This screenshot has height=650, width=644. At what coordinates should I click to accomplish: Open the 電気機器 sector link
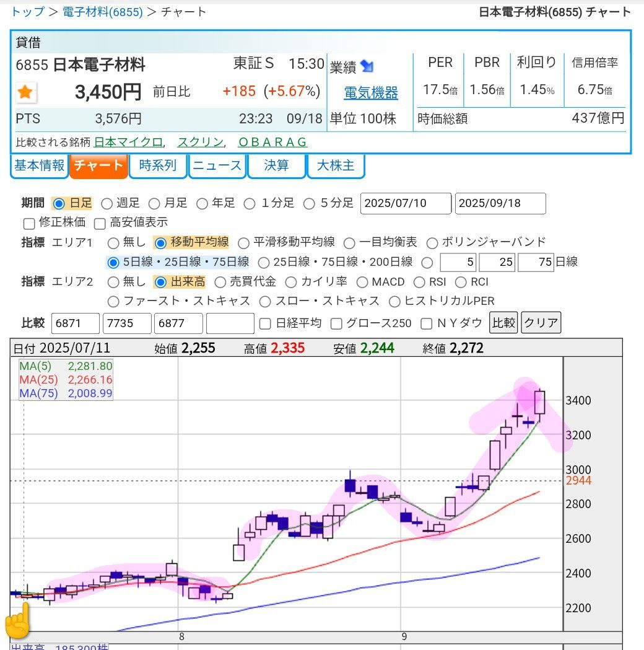click(370, 93)
